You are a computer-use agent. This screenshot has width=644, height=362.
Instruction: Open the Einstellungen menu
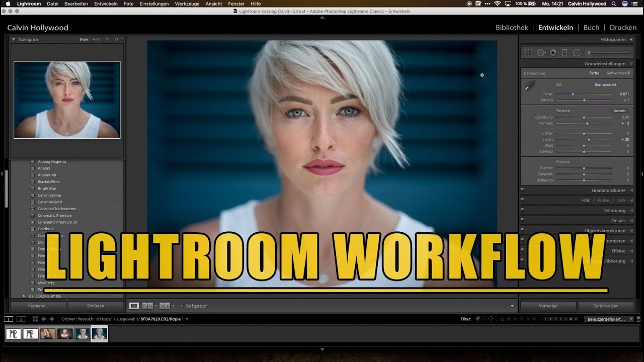pos(154,4)
